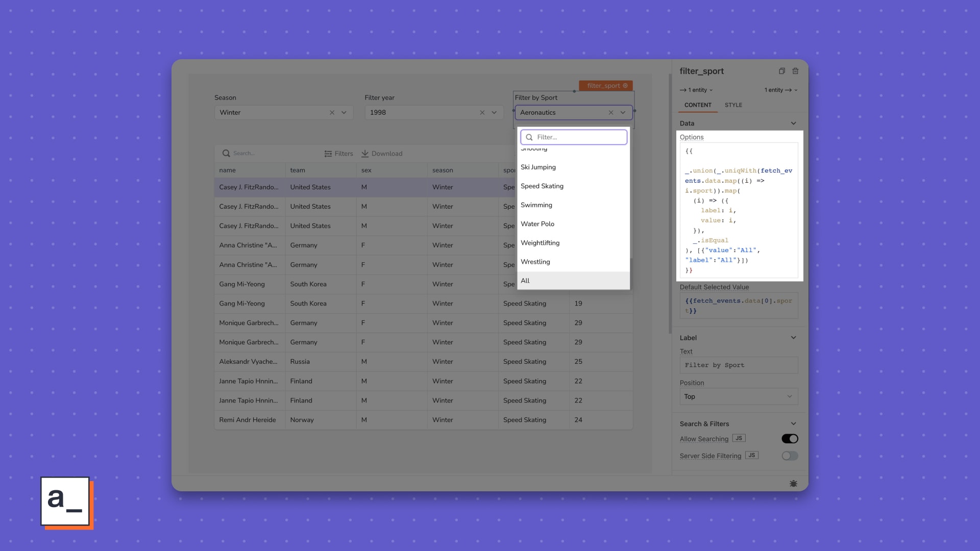Enable Server Side Filtering
Screen dimensions: 980x551
click(x=790, y=456)
